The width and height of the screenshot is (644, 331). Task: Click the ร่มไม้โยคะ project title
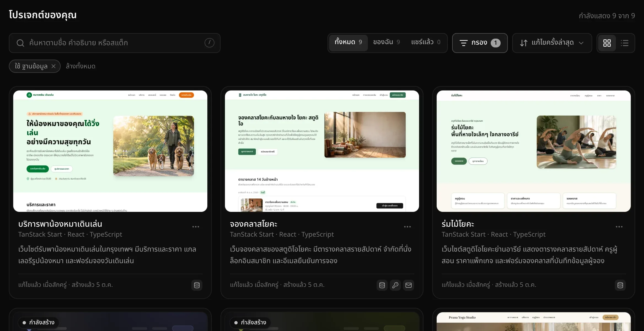458,224
